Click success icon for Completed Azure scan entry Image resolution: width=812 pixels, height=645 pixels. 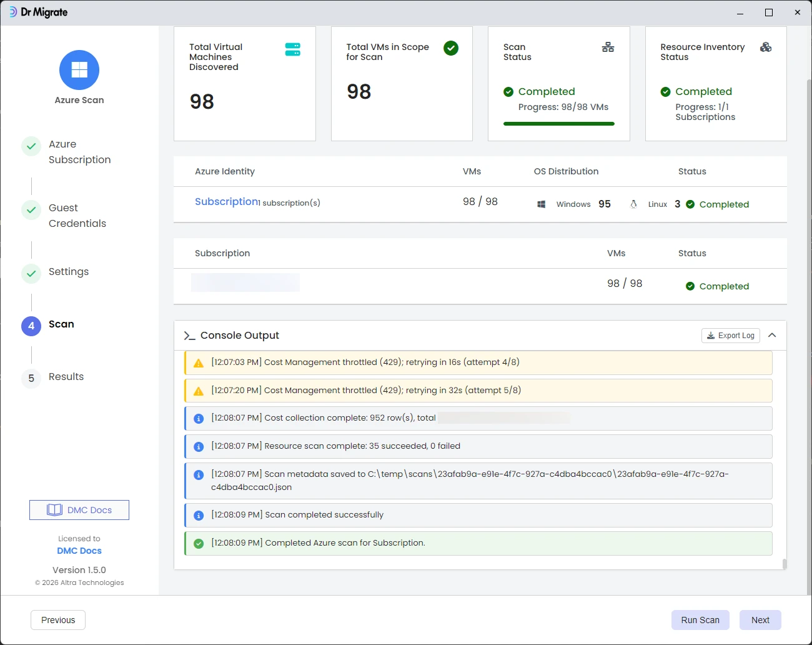[199, 544]
